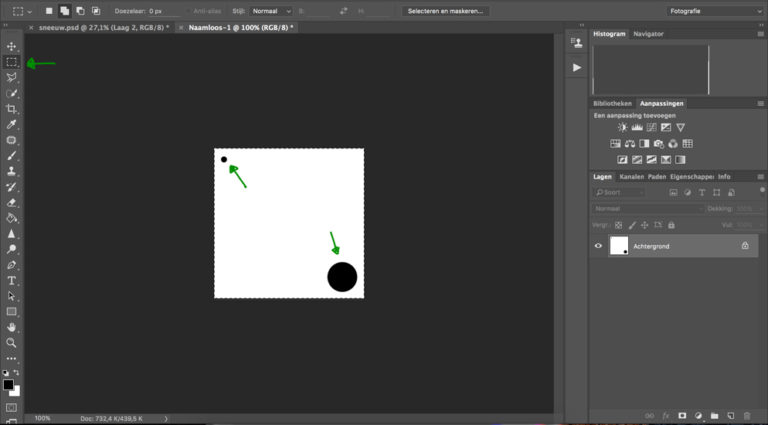Activate the Eyedropper tool
This screenshot has height=425, width=768.
point(12,125)
